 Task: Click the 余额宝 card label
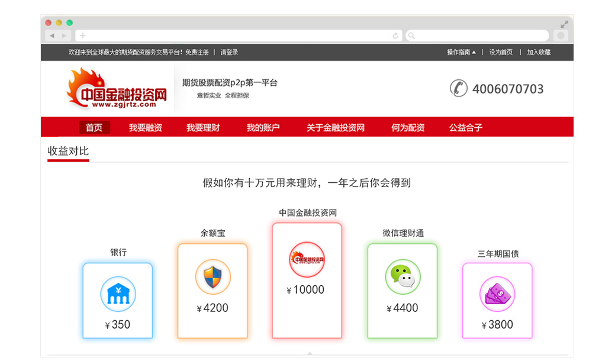(x=213, y=233)
